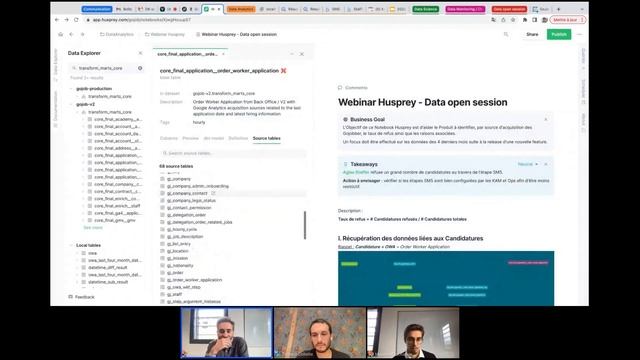Select the Source tables tab
The image size is (640, 360).
point(267,138)
